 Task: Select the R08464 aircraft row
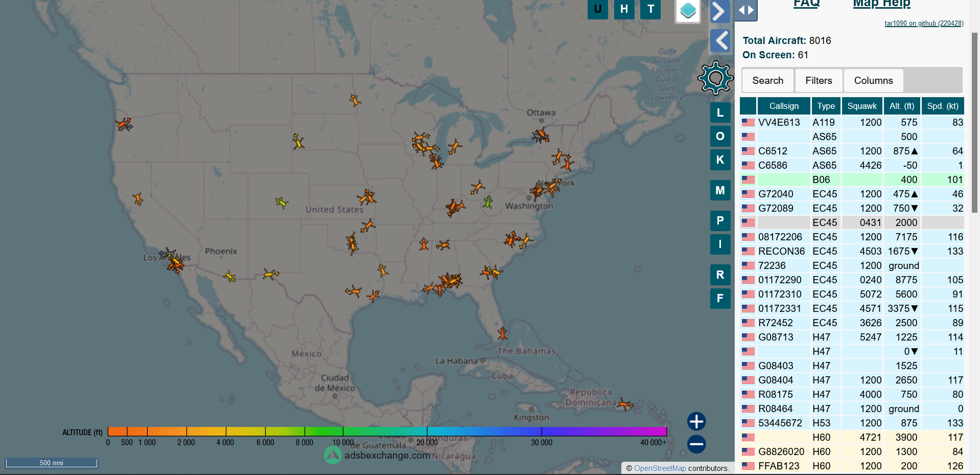[852, 409]
